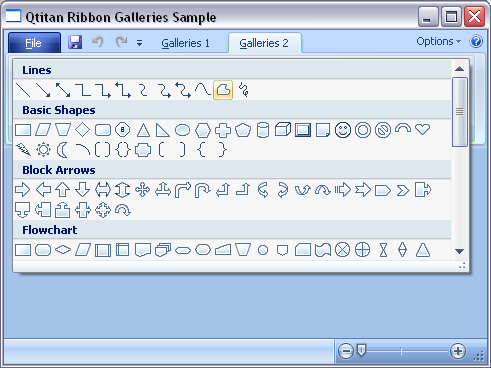
Task: Select the highlighted freeform shape in Lines
Action: pyautogui.click(x=223, y=90)
